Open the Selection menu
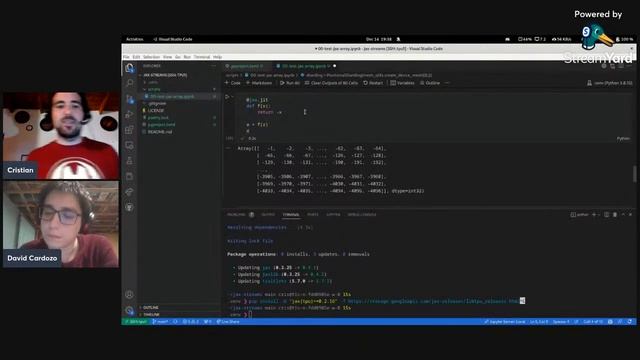640x360 pixels. tap(151, 57)
